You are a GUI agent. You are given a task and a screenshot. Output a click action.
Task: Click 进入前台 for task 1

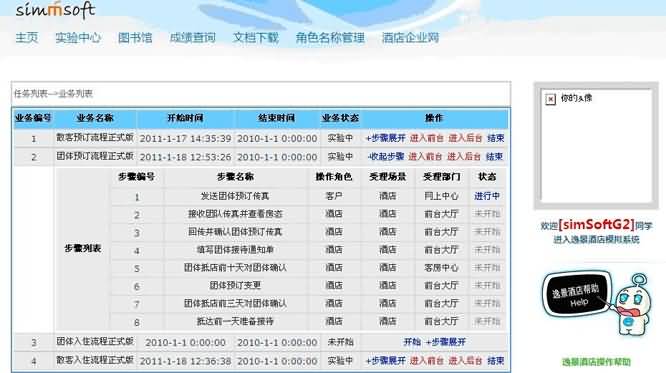coord(426,138)
